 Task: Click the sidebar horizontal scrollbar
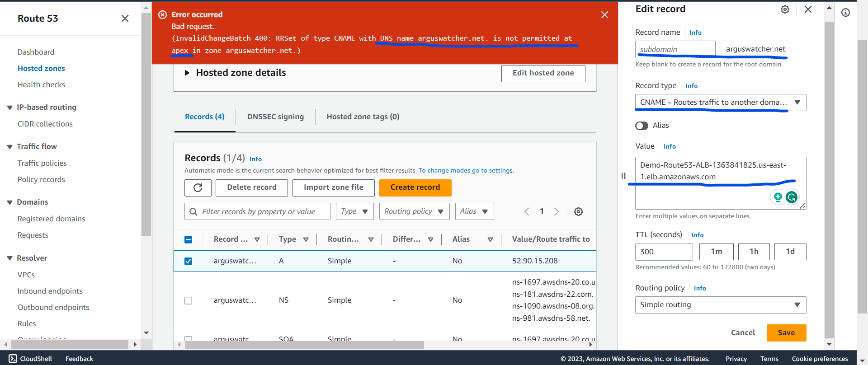[70, 345]
